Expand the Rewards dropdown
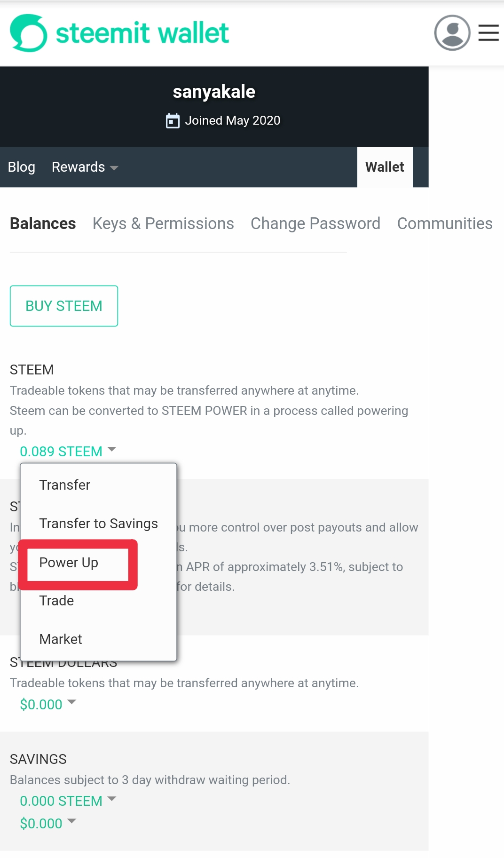504x858 pixels. 85,167
